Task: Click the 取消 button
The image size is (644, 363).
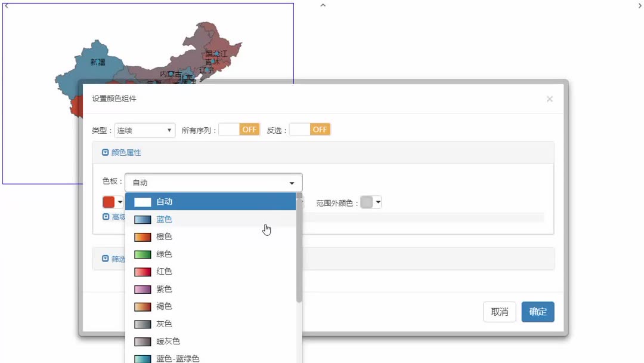Action: 499,312
